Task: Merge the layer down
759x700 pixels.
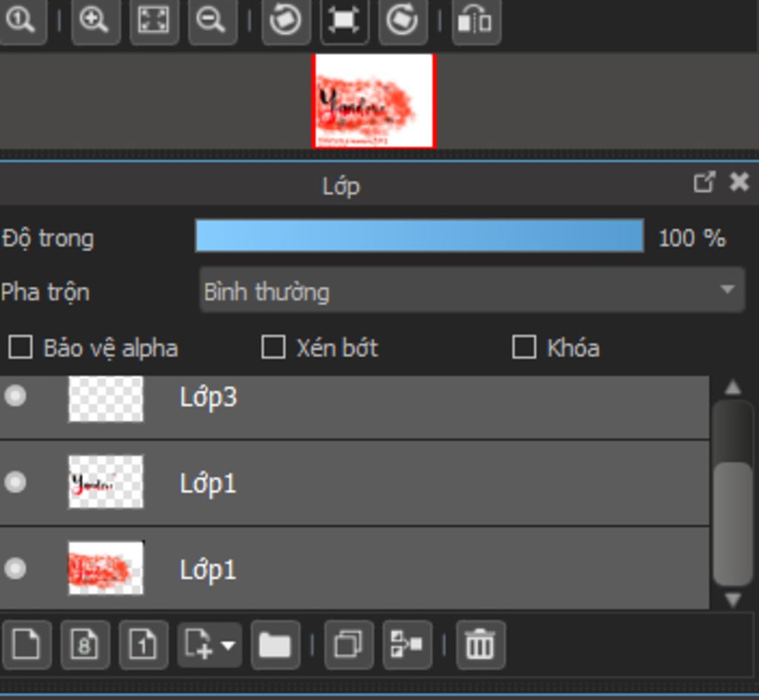Action: pos(407,644)
